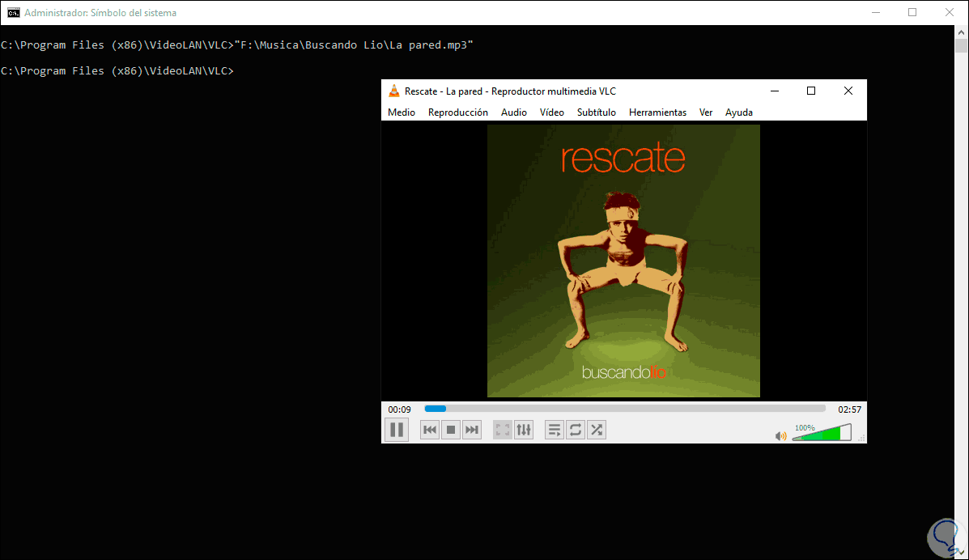Open the Reproducción menu
The height and width of the screenshot is (560, 969).
tap(458, 112)
